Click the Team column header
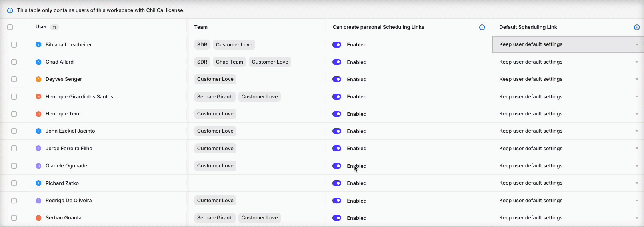This screenshot has height=227, width=644. (201, 27)
